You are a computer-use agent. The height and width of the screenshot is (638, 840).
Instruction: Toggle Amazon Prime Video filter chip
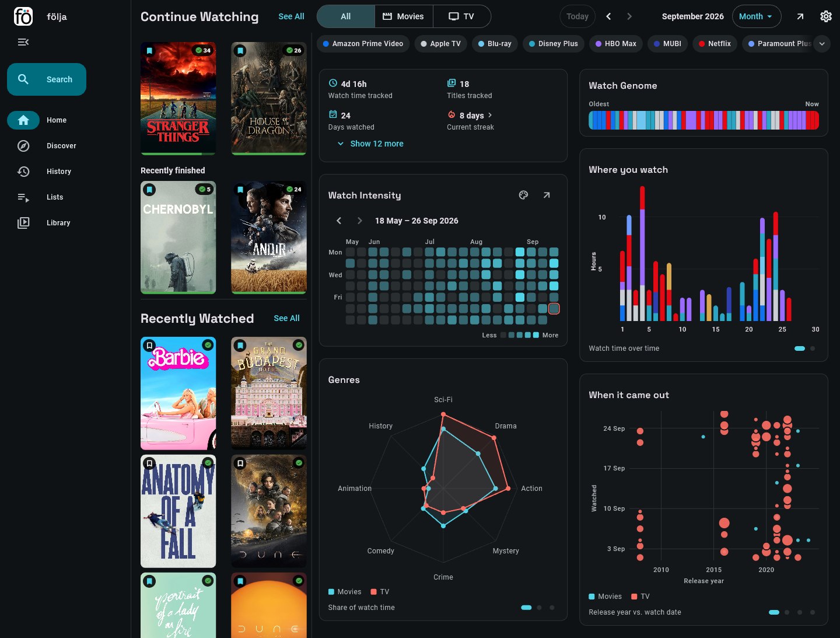(x=363, y=44)
